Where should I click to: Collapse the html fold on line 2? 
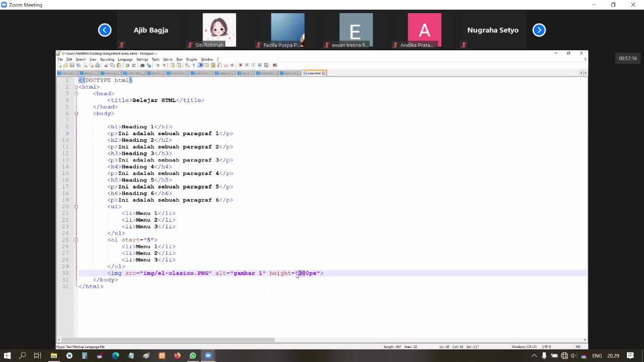point(76,87)
